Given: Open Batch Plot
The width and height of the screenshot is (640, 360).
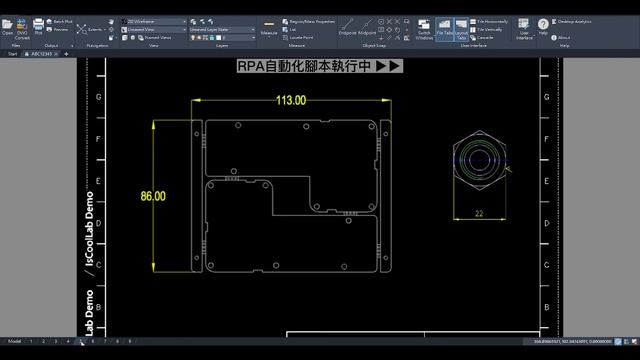Looking at the screenshot, I should pos(60,22).
